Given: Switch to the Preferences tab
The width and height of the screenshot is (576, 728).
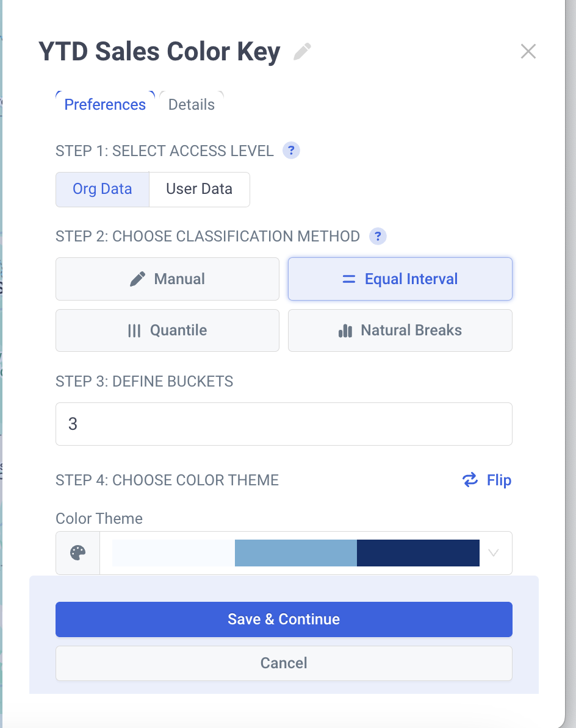Looking at the screenshot, I should [105, 104].
